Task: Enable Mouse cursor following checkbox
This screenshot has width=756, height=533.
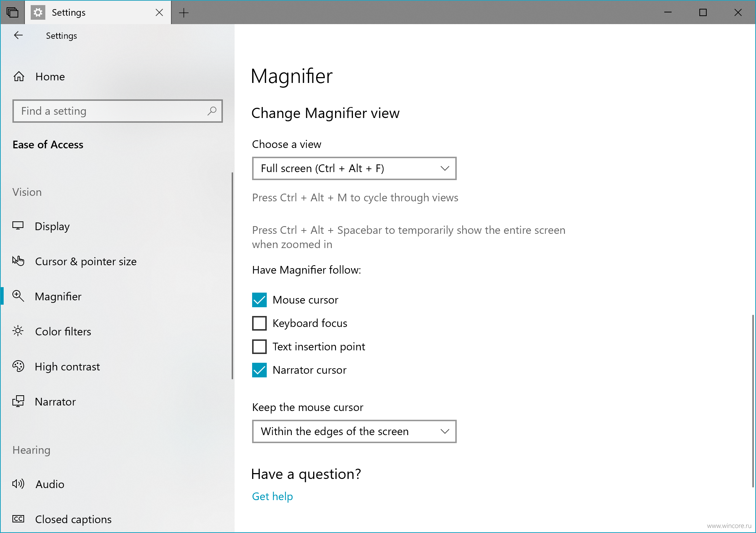Action: 259,300
